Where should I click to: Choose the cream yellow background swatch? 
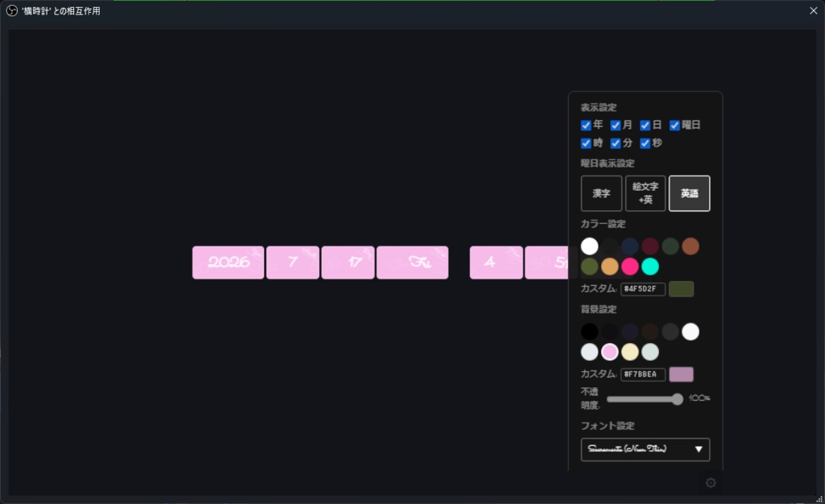click(630, 352)
